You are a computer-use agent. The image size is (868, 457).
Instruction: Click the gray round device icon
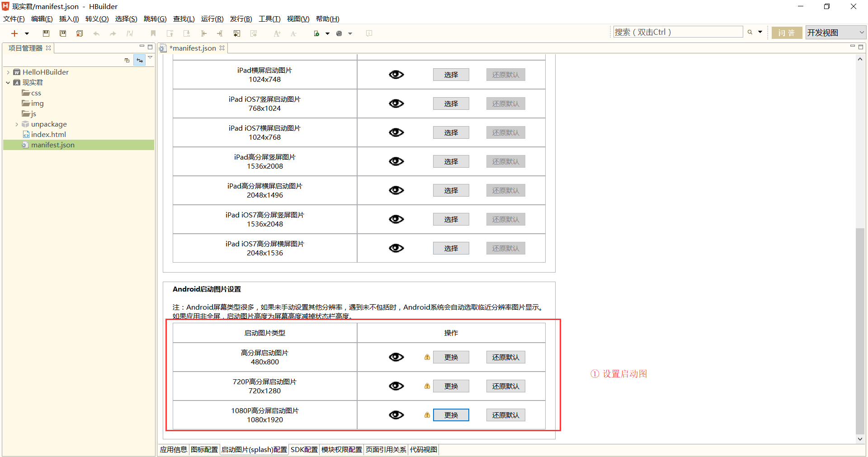pos(339,33)
